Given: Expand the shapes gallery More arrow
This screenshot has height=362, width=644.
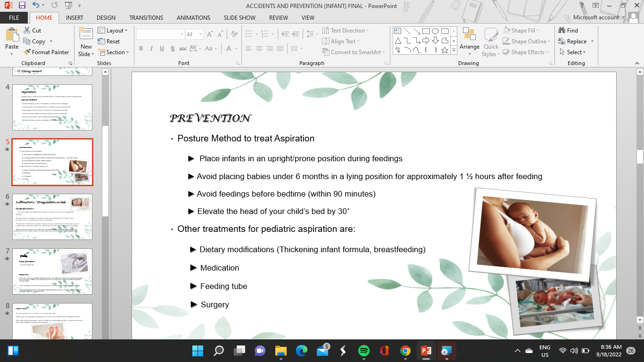Looking at the screenshot, I should tap(454, 50).
